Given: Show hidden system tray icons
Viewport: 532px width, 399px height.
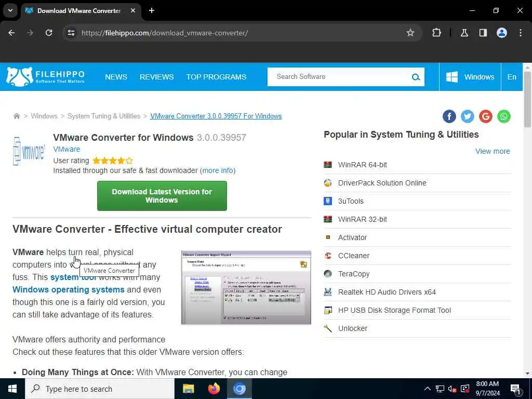Looking at the screenshot, I should coord(428,389).
